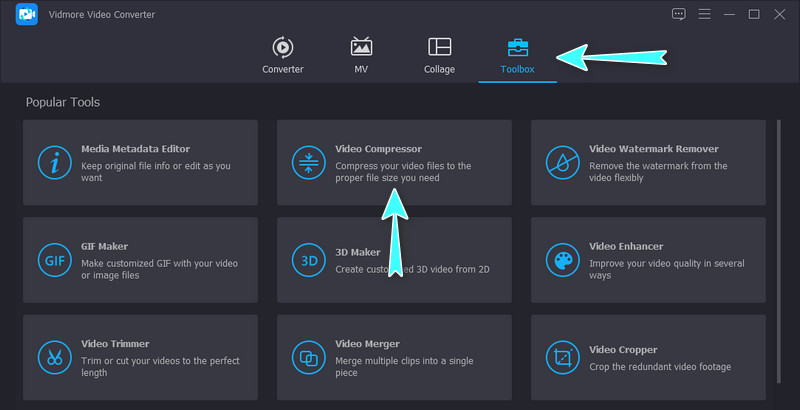
Task: Click the Video Compressor icon
Action: 306,163
